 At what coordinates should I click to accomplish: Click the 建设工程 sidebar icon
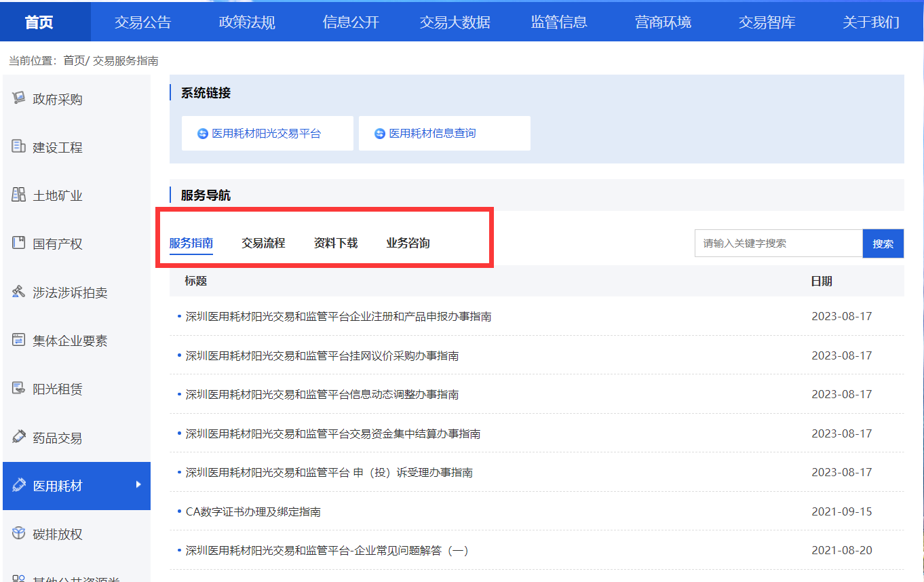click(x=19, y=147)
